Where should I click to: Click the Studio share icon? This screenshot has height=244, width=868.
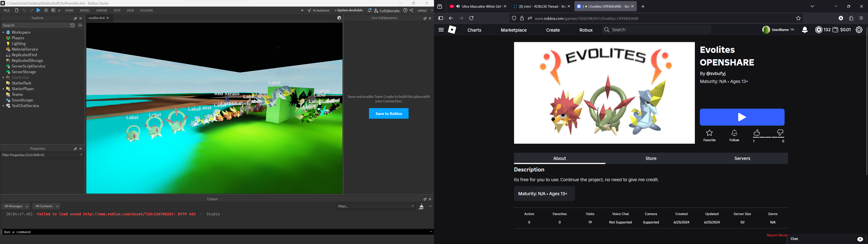(x=411, y=10)
